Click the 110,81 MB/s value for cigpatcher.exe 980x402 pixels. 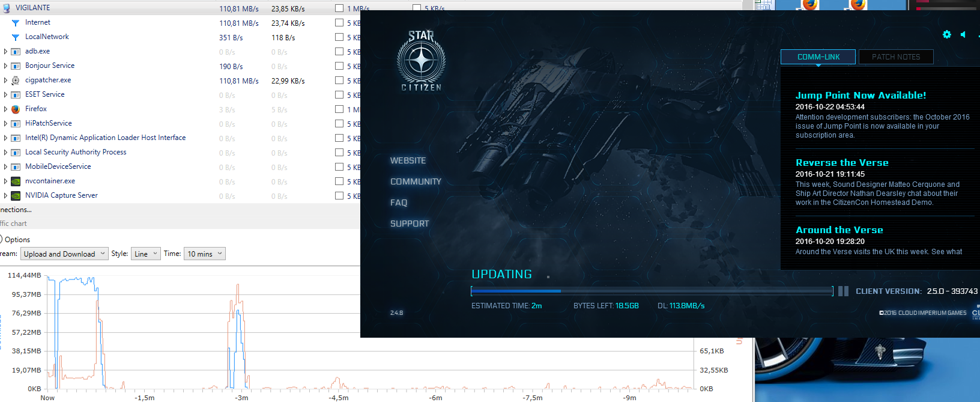pyautogui.click(x=238, y=81)
